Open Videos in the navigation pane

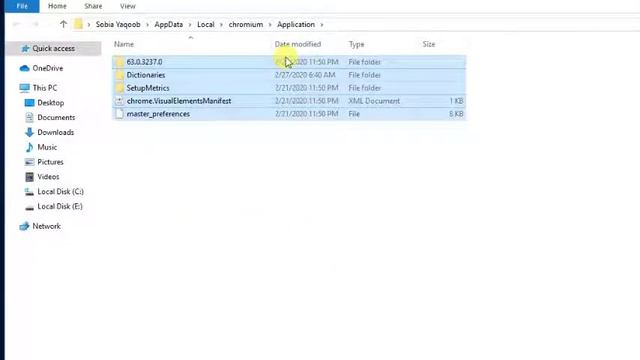(x=48, y=177)
